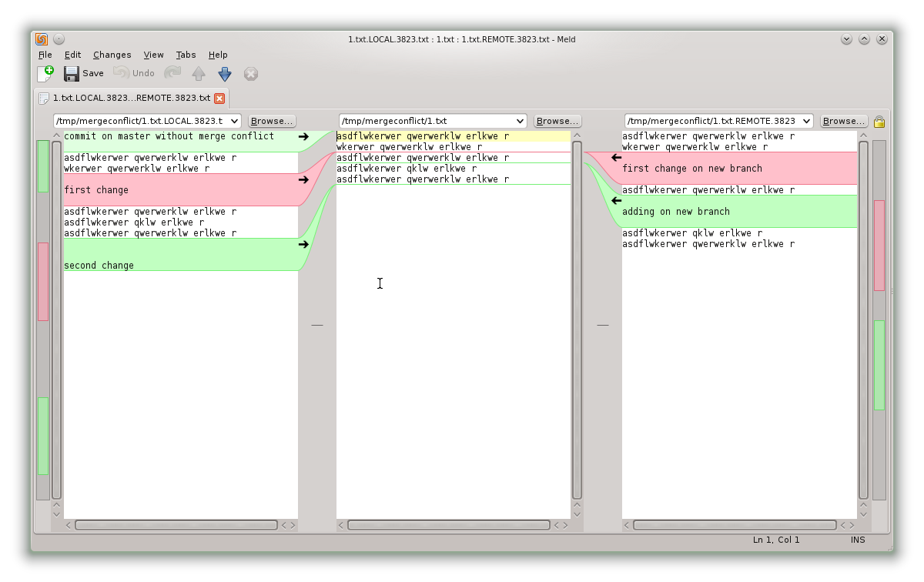Click 'commit on master without merge conflict' line
Image resolution: width=924 pixels, height=582 pixels.
(169, 136)
